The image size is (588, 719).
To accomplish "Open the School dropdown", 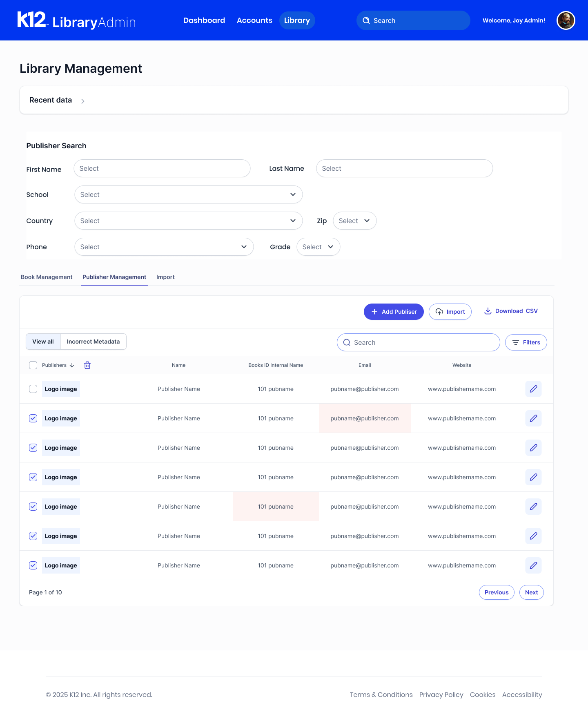I will point(189,194).
